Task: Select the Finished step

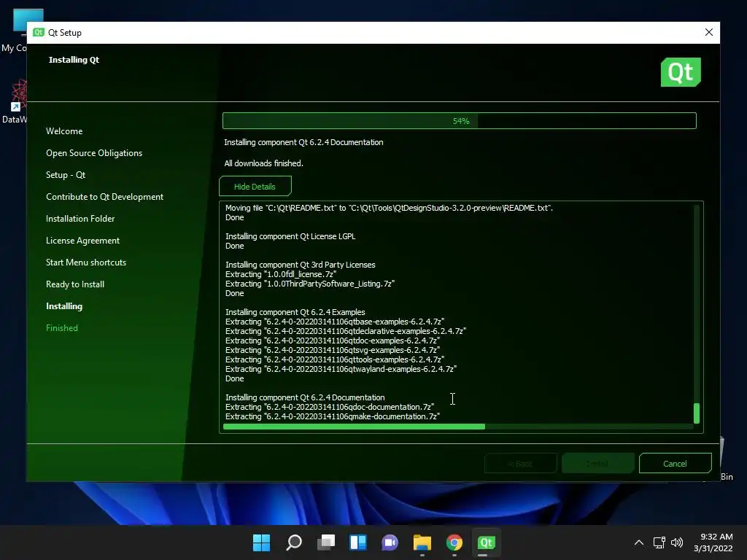Action: (x=62, y=328)
